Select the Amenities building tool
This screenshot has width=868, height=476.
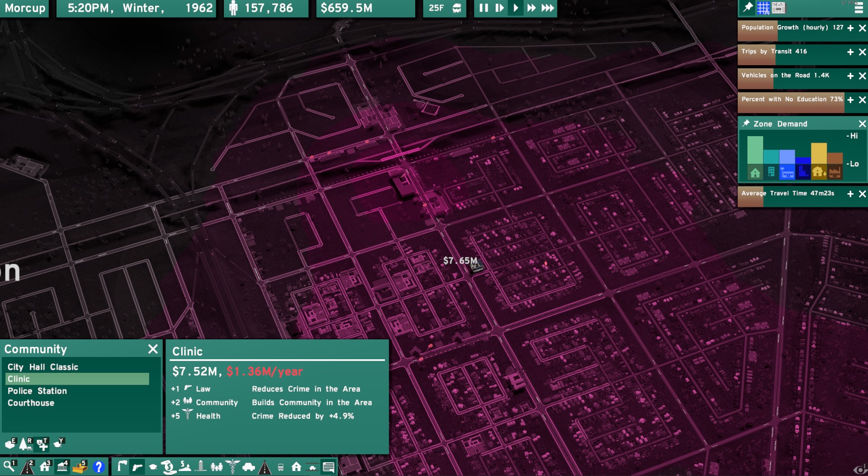click(62, 466)
